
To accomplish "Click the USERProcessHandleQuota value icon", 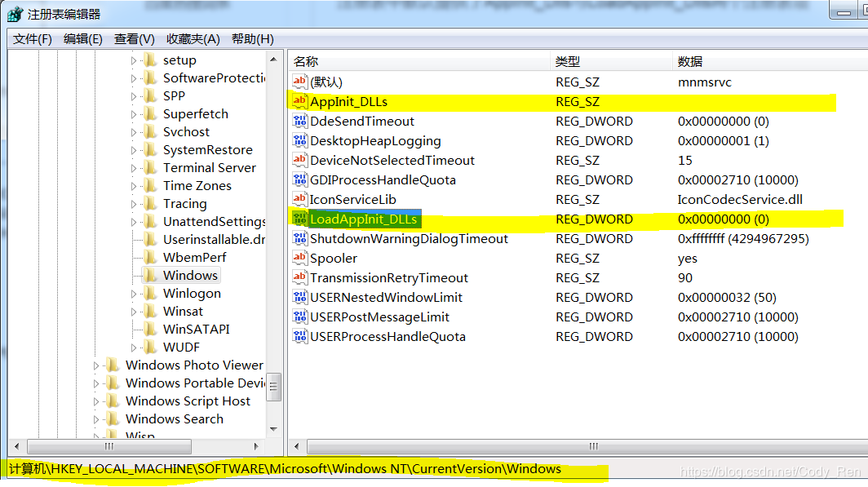I will 299,337.
